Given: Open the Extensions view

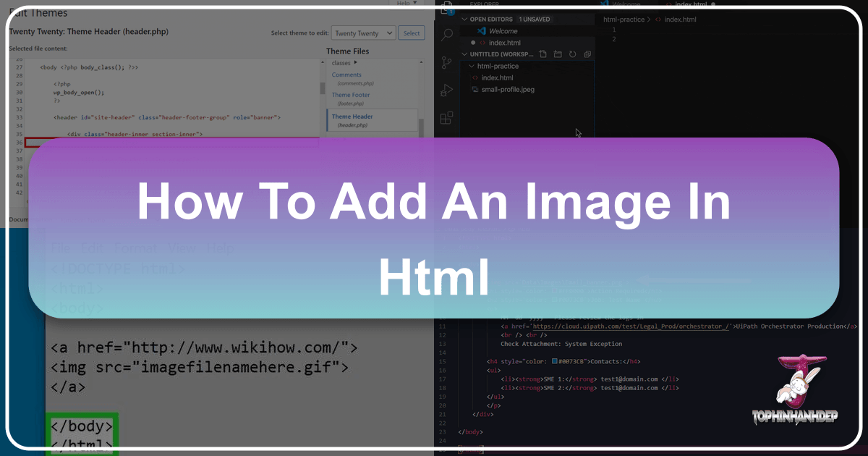Looking at the screenshot, I should 447,117.
